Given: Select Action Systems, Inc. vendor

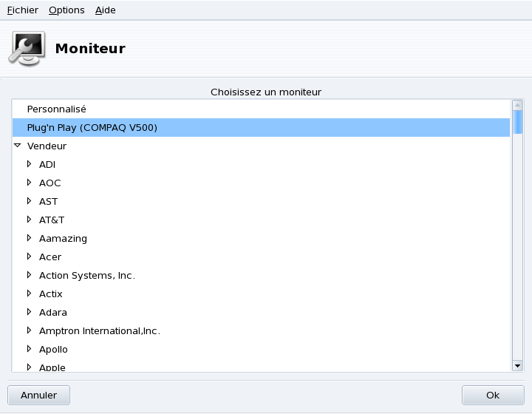Looking at the screenshot, I should [86, 275].
